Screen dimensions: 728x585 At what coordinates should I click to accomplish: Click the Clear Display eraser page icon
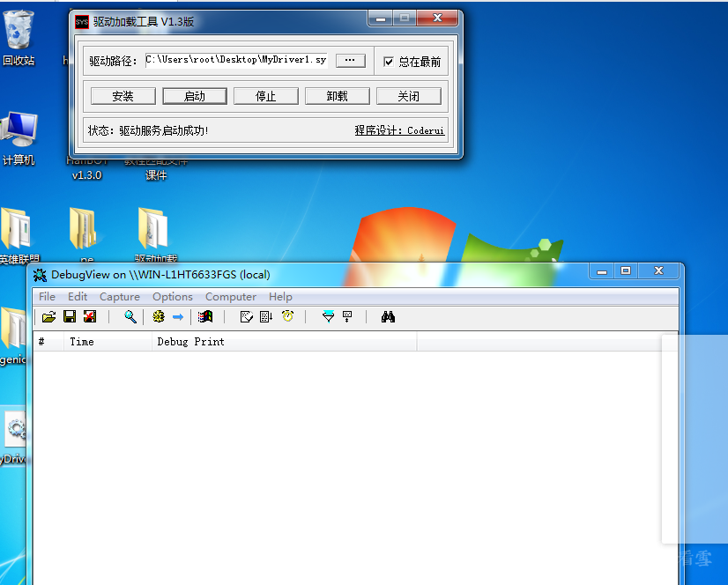pyautogui.click(x=247, y=317)
